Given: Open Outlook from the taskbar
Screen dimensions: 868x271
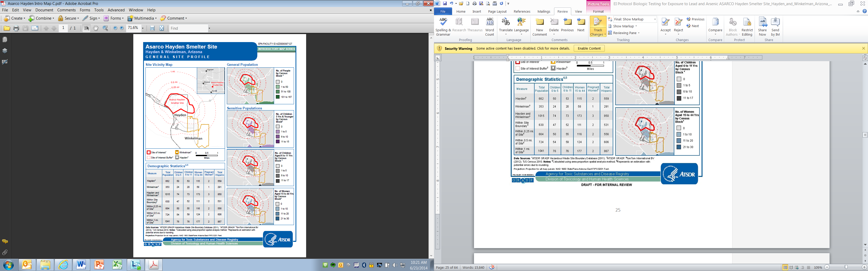Looking at the screenshot, I should click(x=27, y=265).
